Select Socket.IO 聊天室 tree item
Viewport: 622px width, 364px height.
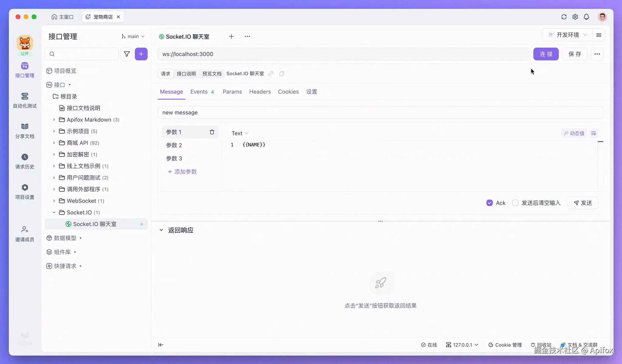96,224
